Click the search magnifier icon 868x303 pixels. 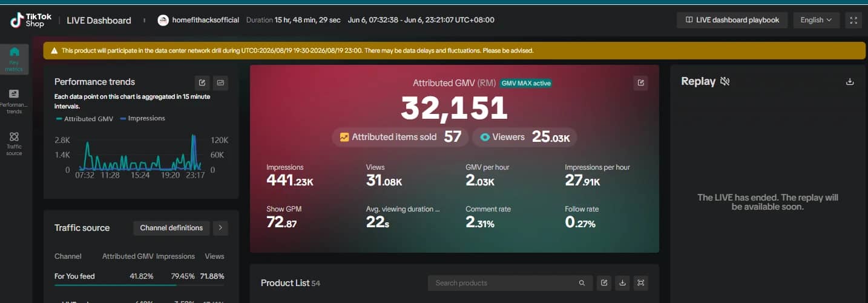point(582,283)
